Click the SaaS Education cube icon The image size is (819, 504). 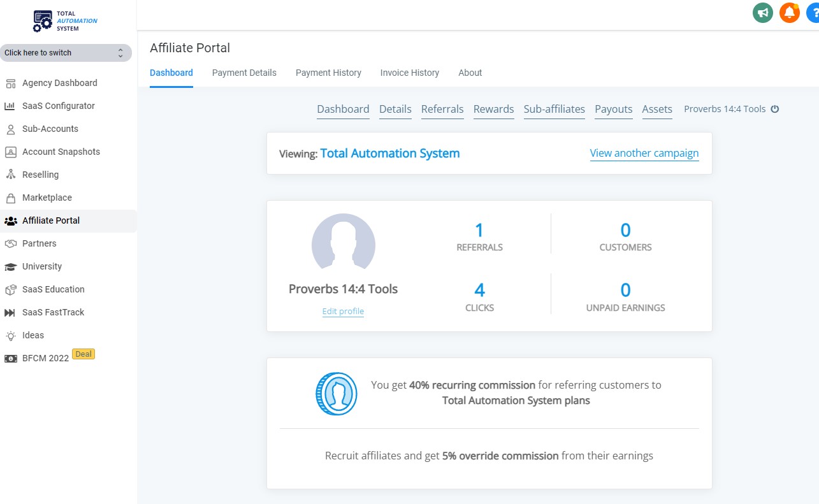[10, 289]
